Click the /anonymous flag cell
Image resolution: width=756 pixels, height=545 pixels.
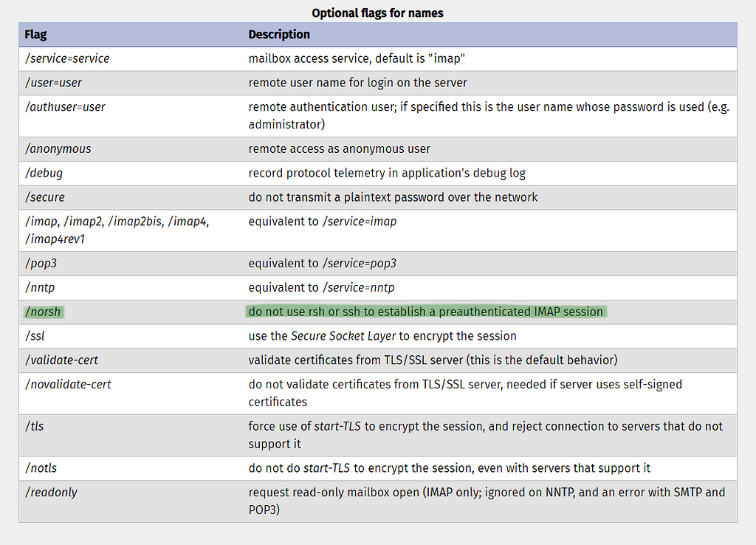pos(131,149)
